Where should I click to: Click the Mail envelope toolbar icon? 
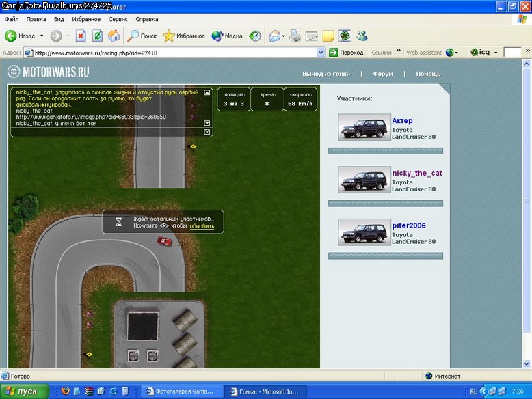pyautogui.click(x=274, y=36)
